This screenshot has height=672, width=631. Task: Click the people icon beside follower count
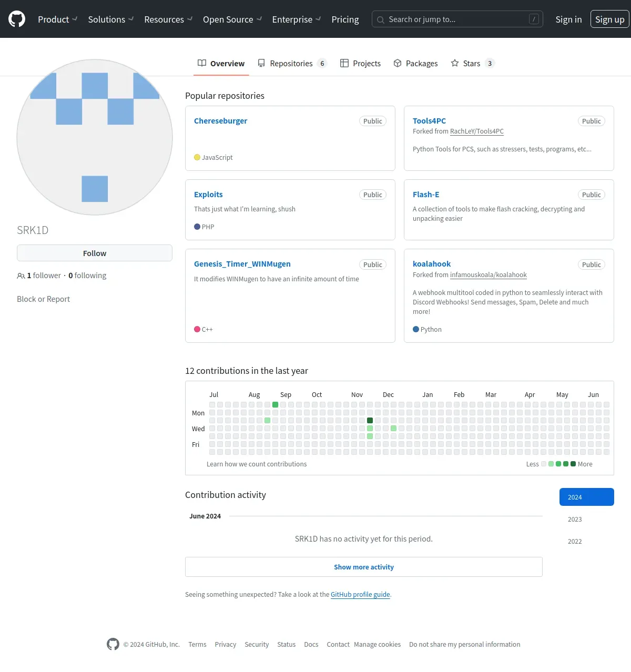pyautogui.click(x=21, y=276)
